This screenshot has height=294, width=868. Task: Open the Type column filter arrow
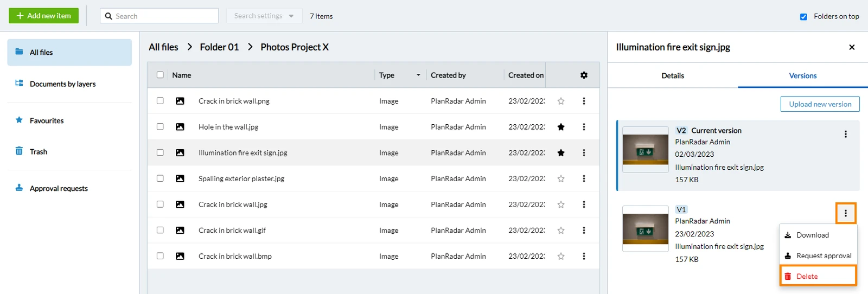click(418, 75)
